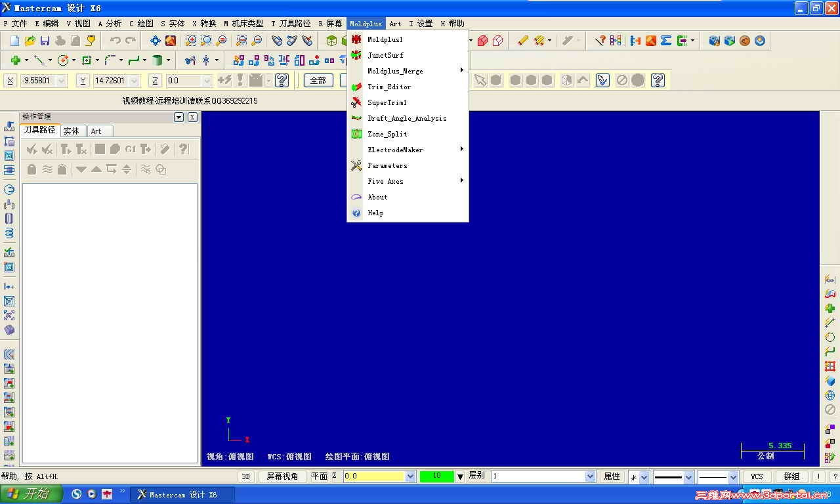Click the WCS button

[x=757, y=476]
